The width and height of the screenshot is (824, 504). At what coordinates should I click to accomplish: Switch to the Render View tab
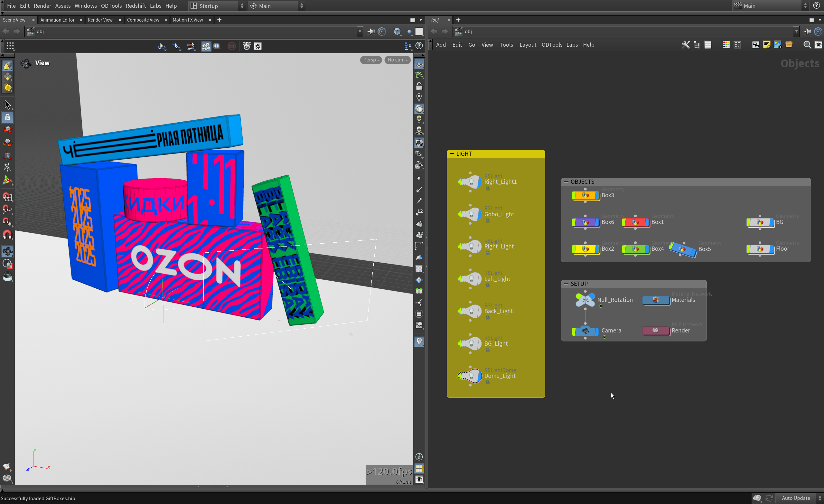tap(100, 20)
